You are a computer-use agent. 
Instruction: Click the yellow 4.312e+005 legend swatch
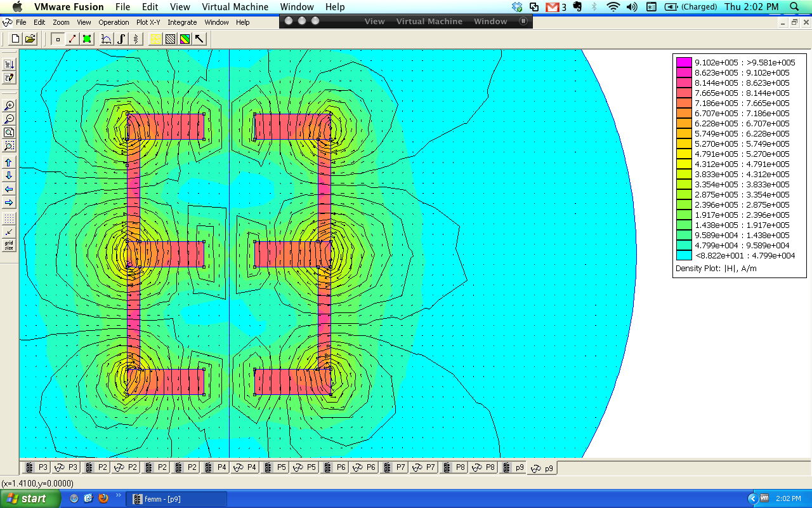[684, 164]
